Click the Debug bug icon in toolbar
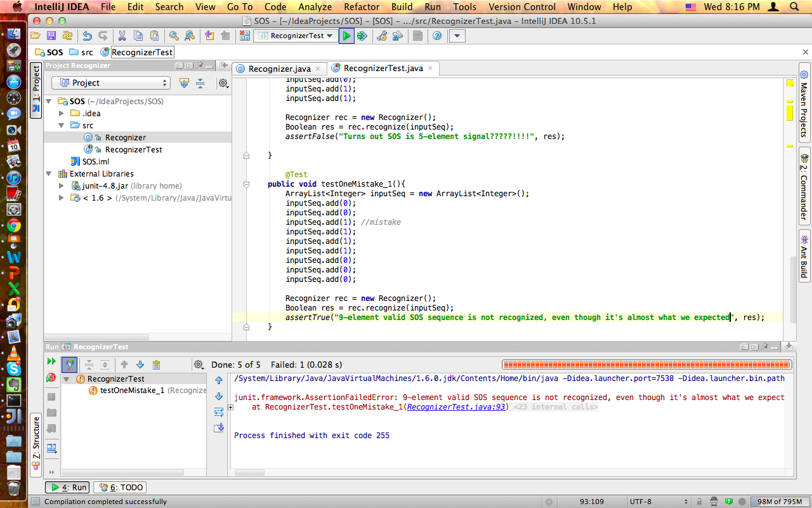The image size is (812, 508). [x=362, y=36]
